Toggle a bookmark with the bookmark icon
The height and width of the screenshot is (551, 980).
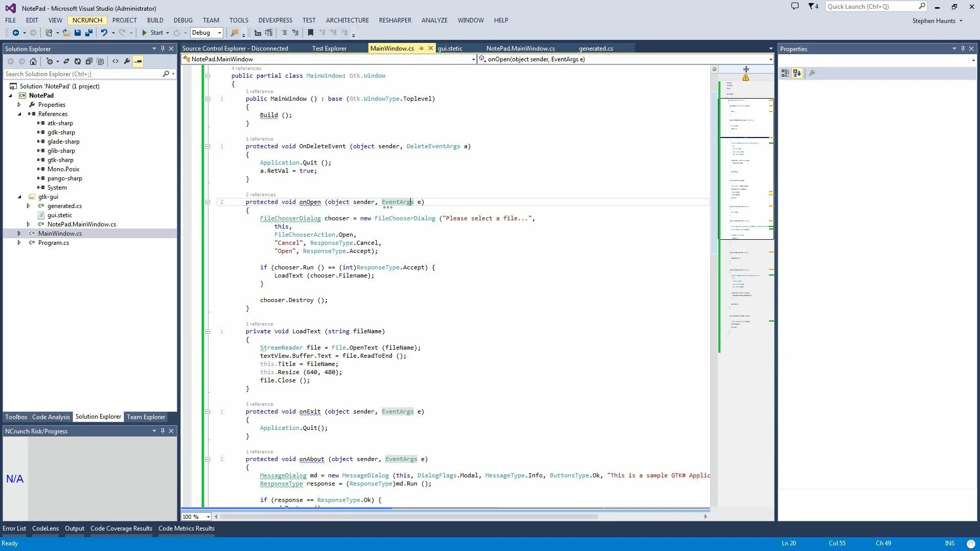point(311,33)
